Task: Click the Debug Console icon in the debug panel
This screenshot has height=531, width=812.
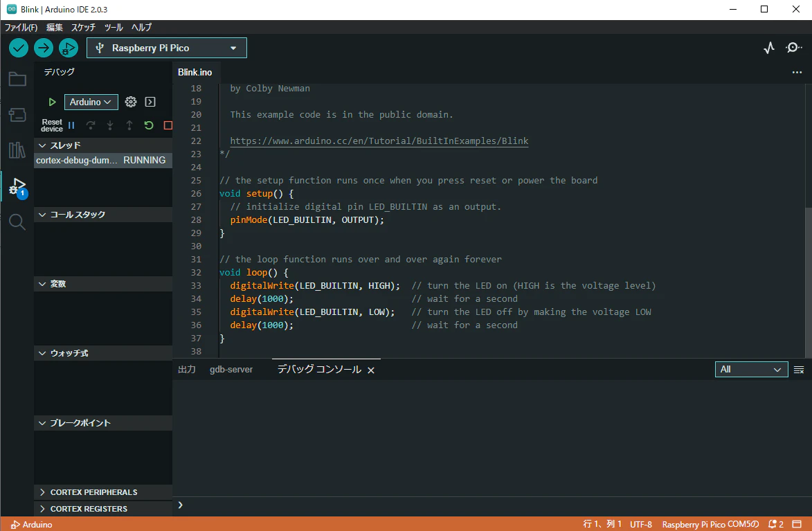Action: click(x=150, y=102)
